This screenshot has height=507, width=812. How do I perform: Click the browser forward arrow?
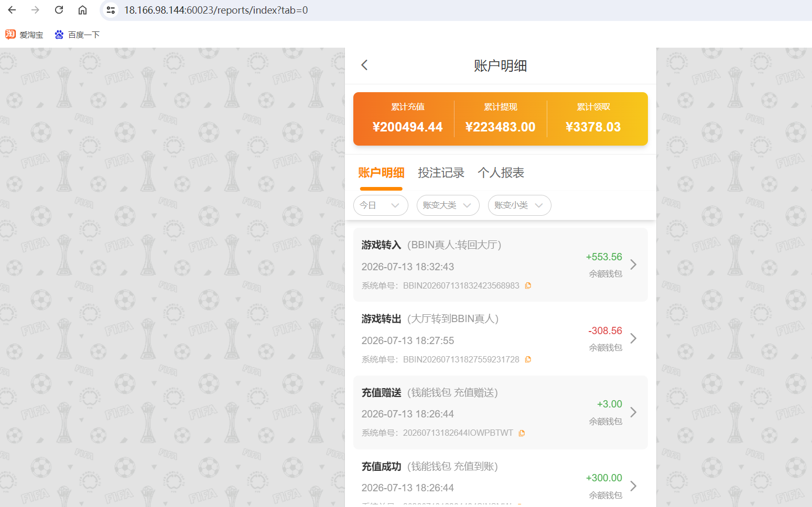coord(36,10)
